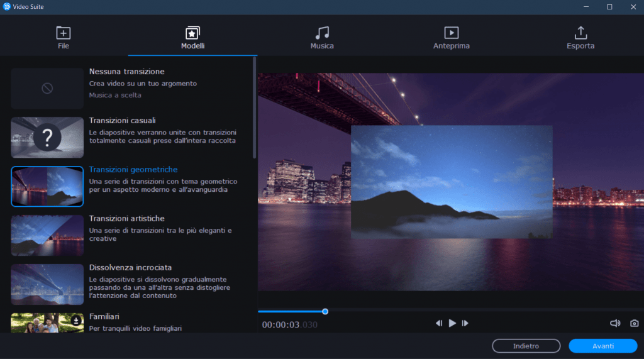Screen dimensions: 644x359
Task: Click the 'Transizioni geometriche' title
Action: [133, 169]
